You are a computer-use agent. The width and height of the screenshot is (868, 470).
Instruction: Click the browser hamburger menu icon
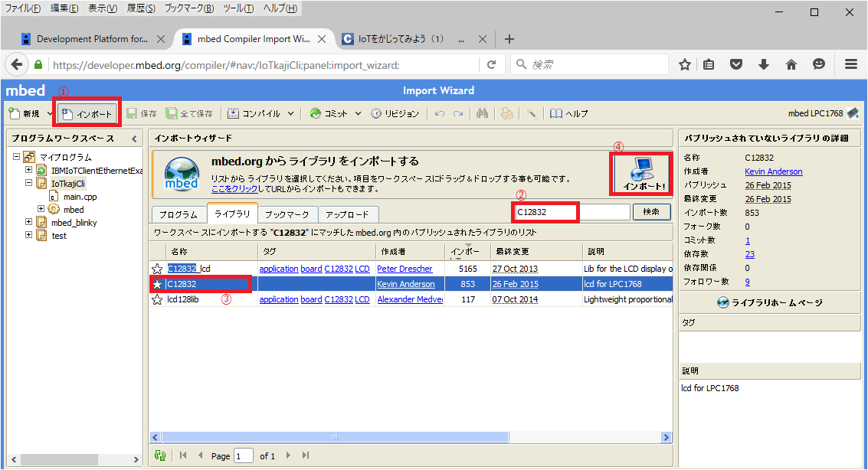[851, 65]
